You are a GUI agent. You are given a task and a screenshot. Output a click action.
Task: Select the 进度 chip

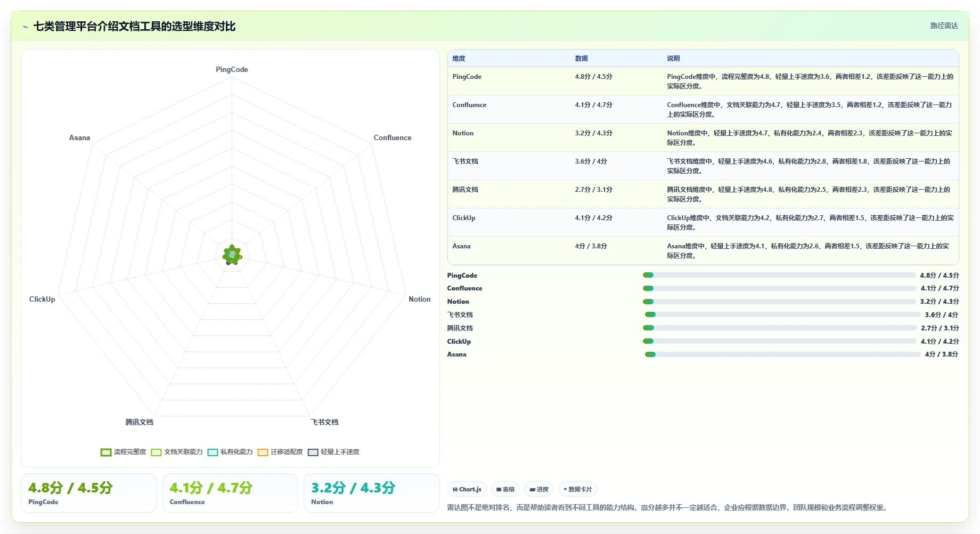pyautogui.click(x=539, y=489)
